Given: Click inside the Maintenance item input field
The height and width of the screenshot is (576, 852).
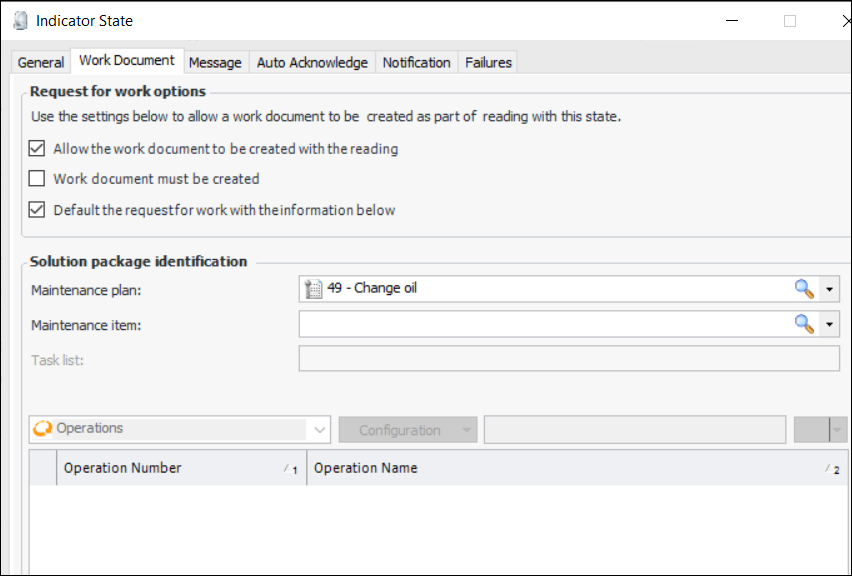Looking at the screenshot, I should (540, 324).
